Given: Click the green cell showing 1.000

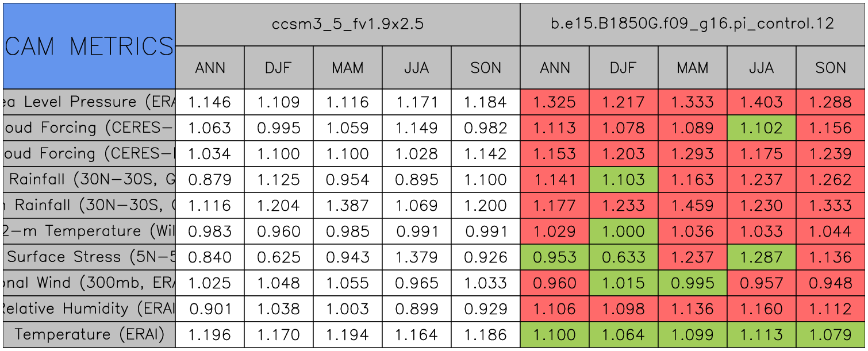Looking at the screenshot, I should coord(623,231).
